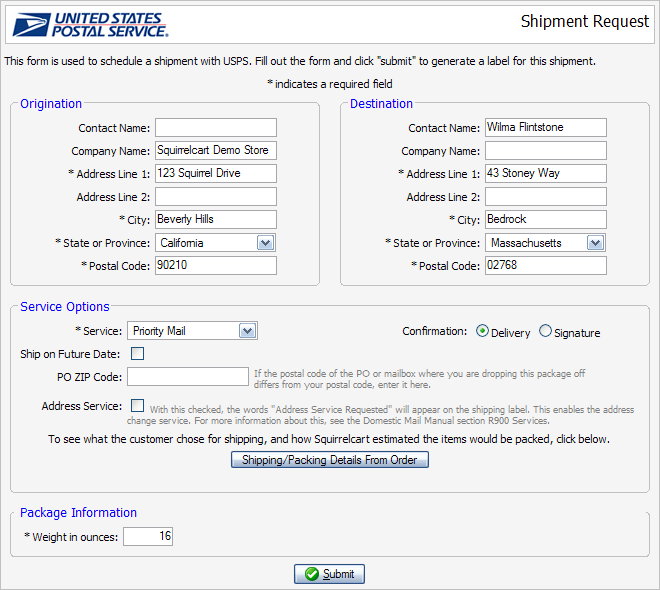
Task: Select Signature confirmation radio button
Action: click(x=545, y=331)
